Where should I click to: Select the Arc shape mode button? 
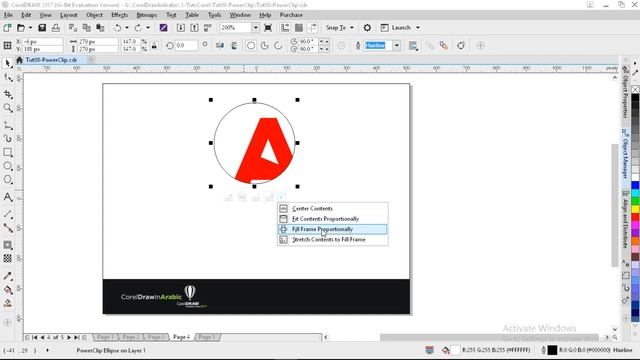[278, 45]
